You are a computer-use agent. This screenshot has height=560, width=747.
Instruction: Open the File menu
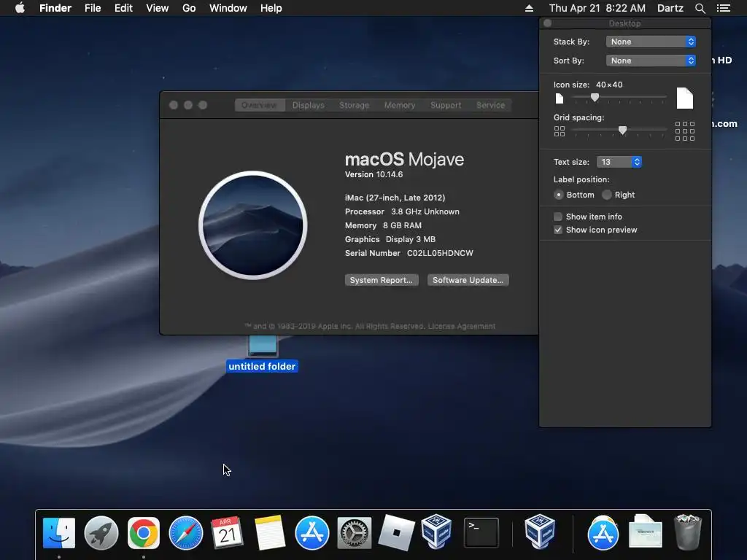coord(93,8)
